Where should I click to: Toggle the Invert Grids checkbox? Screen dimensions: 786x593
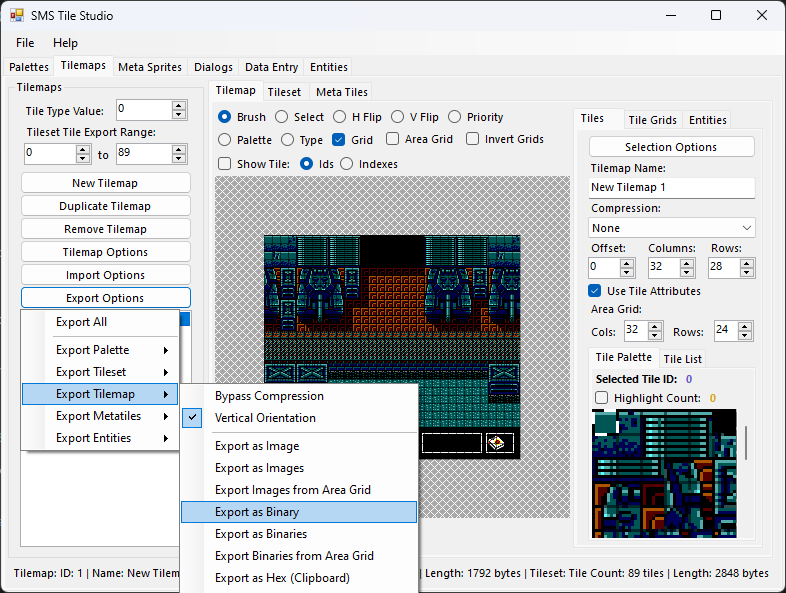(472, 139)
